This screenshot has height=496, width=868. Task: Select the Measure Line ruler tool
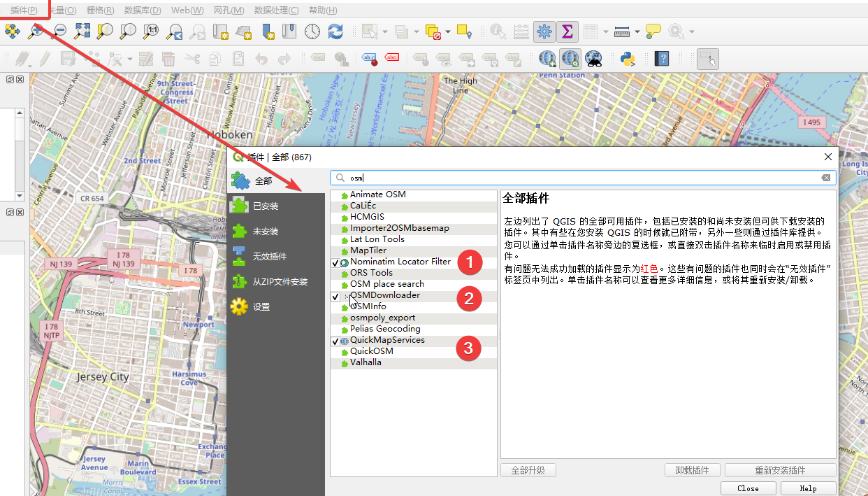point(622,31)
